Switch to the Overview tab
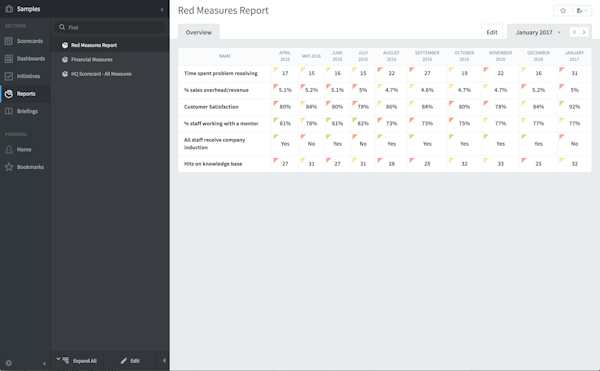600x371 pixels. (199, 32)
